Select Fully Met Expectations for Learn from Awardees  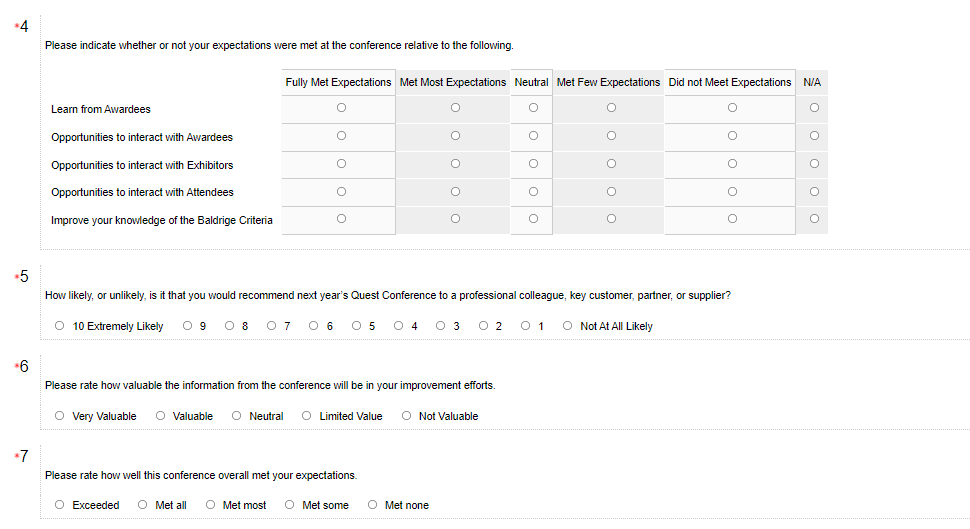click(341, 107)
